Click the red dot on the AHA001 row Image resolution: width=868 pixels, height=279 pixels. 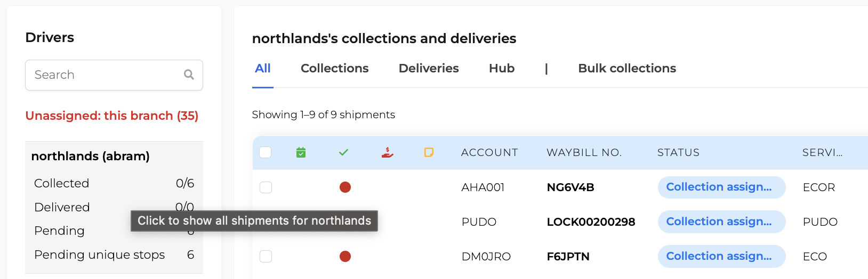345,187
